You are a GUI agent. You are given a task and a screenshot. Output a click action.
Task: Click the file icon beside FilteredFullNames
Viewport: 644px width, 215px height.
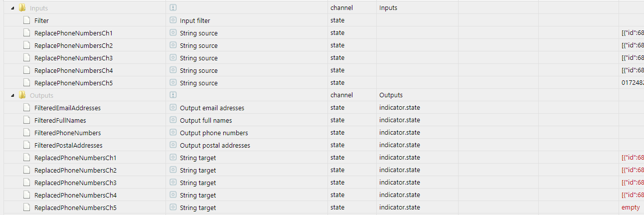tap(26, 120)
